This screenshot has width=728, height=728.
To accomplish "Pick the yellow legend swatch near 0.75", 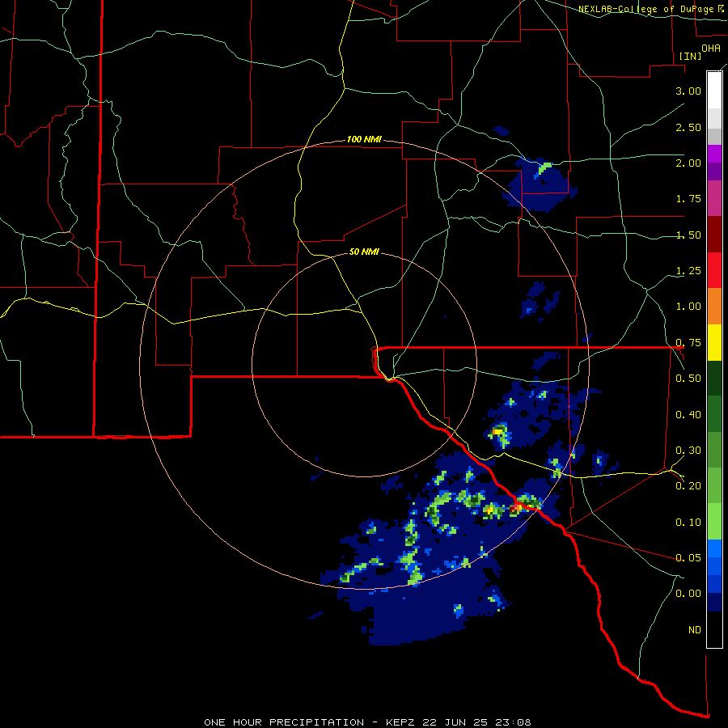I will [x=714, y=342].
